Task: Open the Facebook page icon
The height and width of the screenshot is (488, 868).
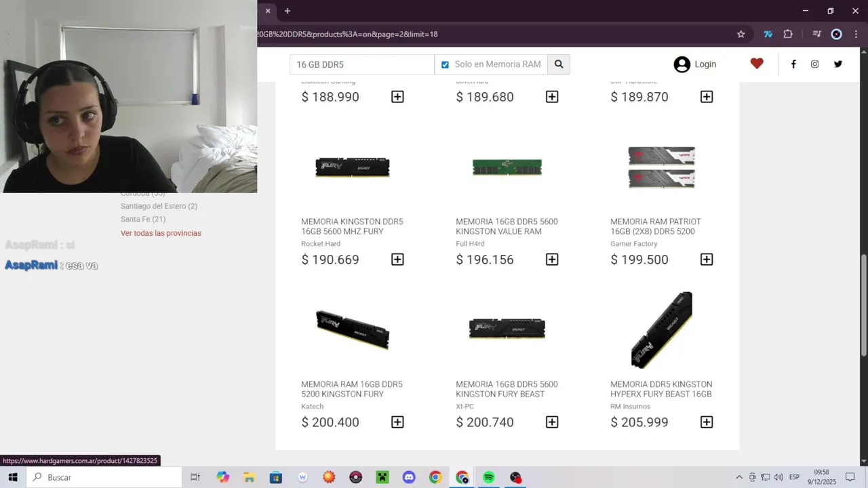Action: point(793,64)
